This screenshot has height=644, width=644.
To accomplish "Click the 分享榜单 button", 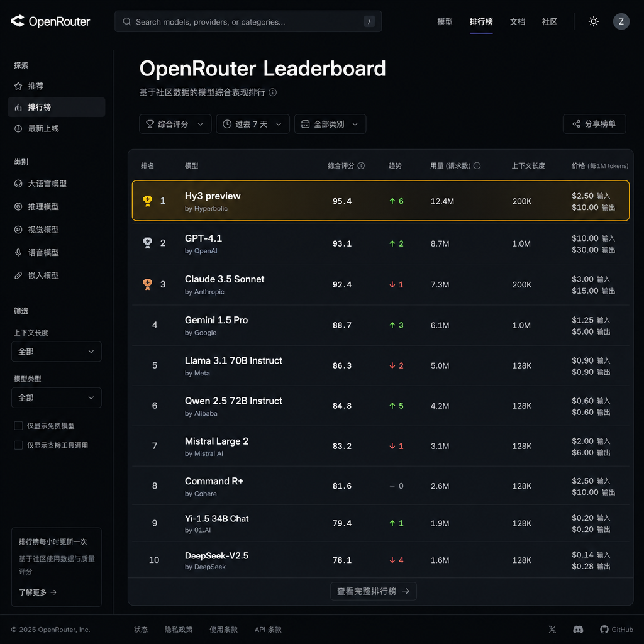I will 594,124.
